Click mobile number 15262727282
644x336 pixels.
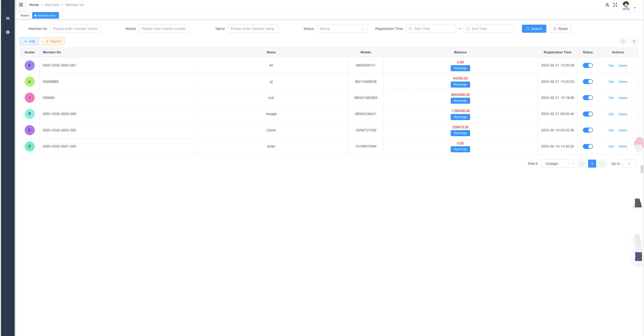366,130
